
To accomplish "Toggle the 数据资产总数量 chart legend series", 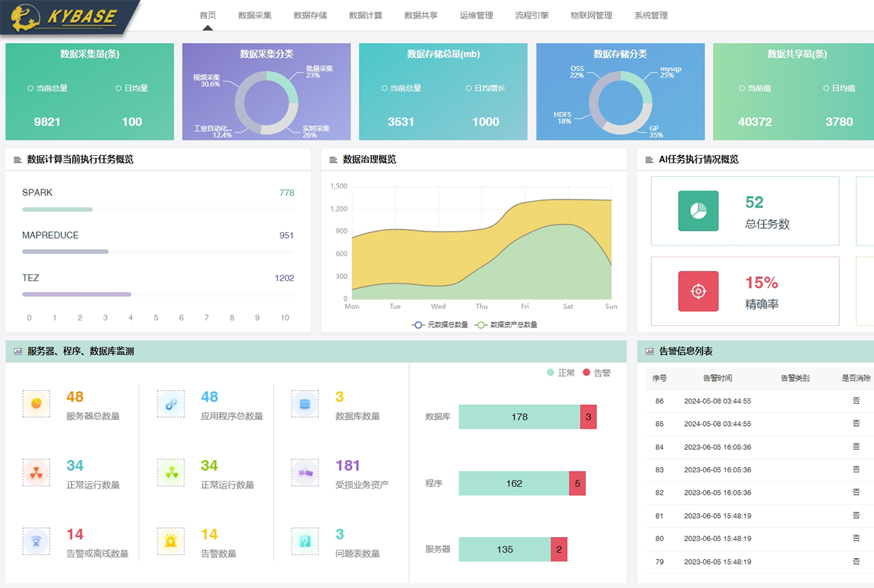I will point(506,325).
